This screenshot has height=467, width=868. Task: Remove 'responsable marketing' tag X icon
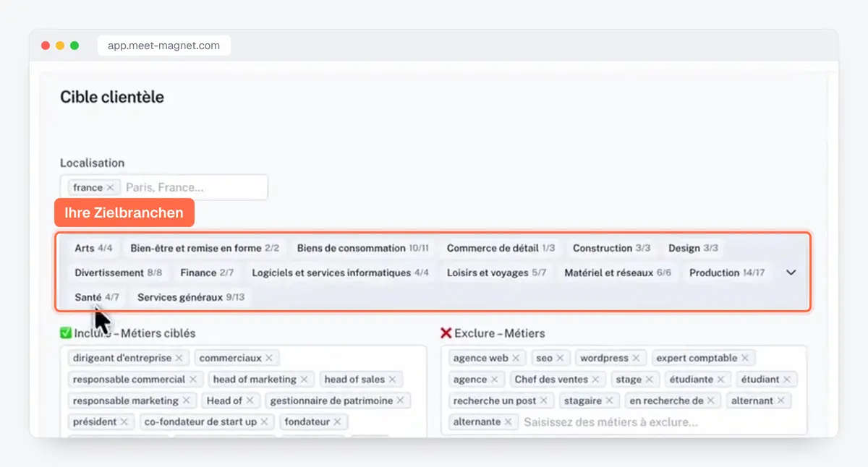pos(186,400)
